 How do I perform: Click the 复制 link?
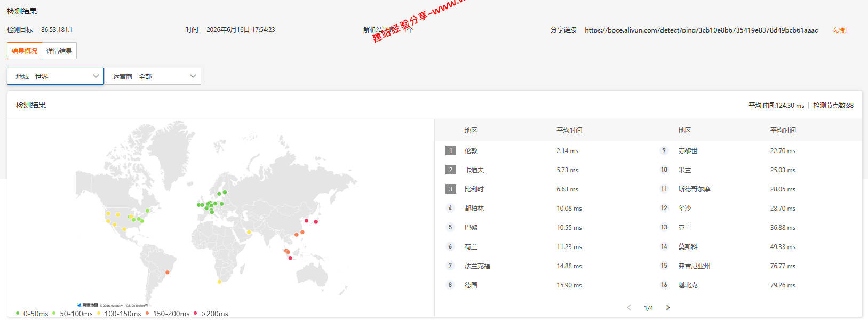click(x=840, y=30)
